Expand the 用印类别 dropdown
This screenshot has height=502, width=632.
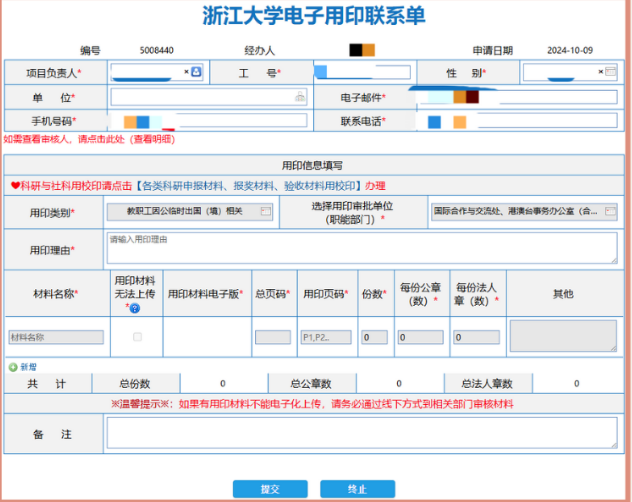[x=265, y=212]
